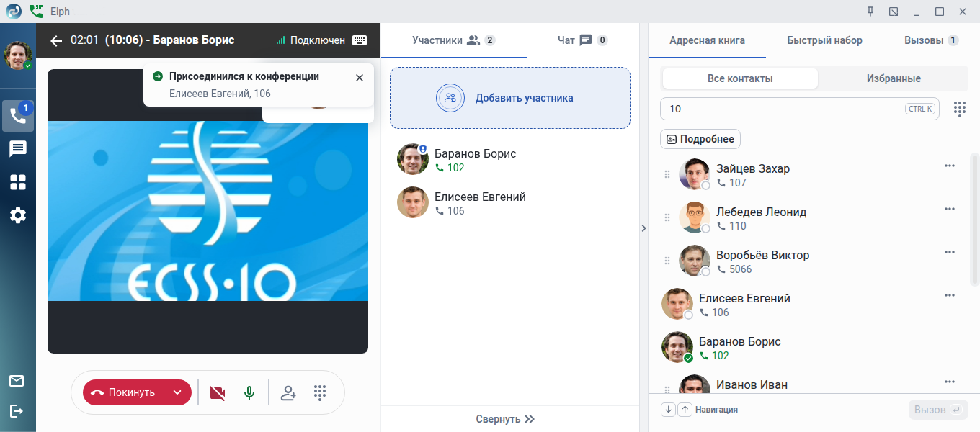The image size is (980, 432).
Task: Open more options for Лебедев Леонид
Action: point(950,209)
